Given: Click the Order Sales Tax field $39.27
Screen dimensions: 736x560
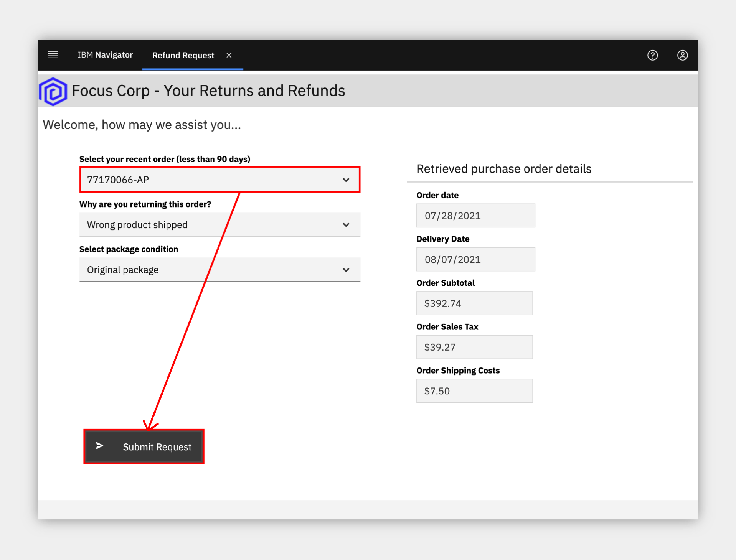Looking at the screenshot, I should pyautogui.click(x=474, y=347).
